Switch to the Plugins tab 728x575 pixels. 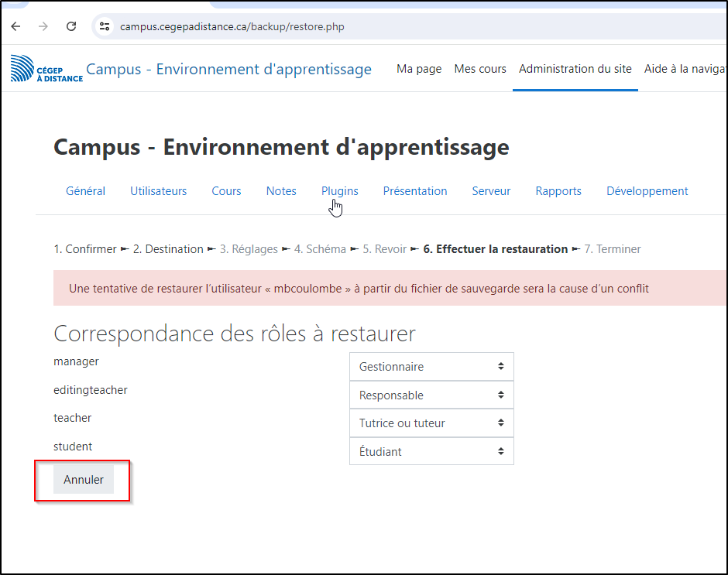pyautogui.click(x=339, y=191)
